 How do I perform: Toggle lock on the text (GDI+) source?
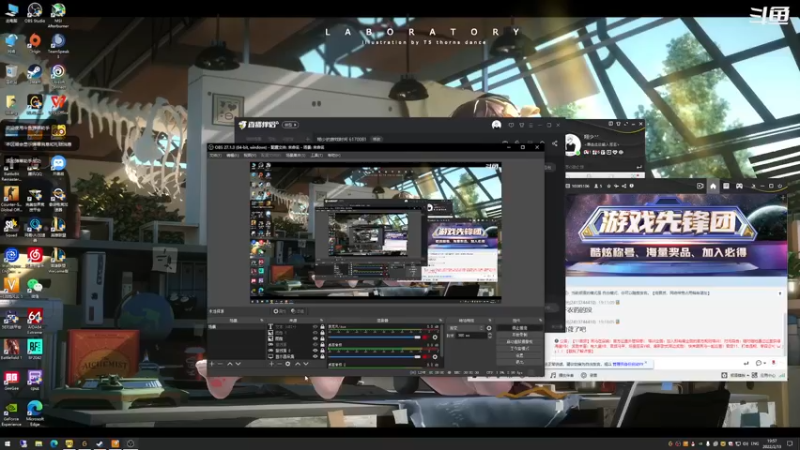point(322,327)
